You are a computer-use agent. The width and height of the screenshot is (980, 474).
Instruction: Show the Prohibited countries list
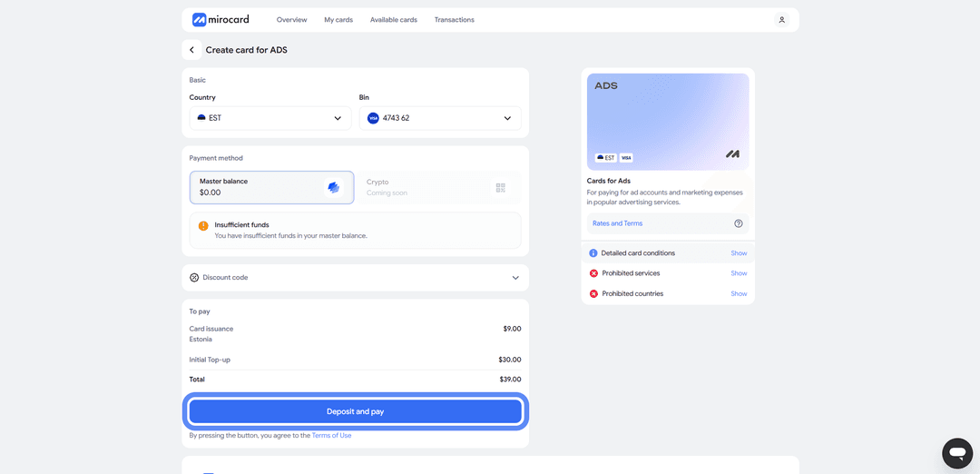click(x=739, y=293)
